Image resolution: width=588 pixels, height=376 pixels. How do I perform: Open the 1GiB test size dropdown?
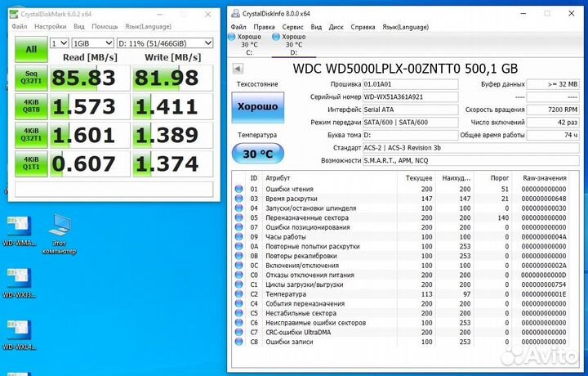click(92, 43)
